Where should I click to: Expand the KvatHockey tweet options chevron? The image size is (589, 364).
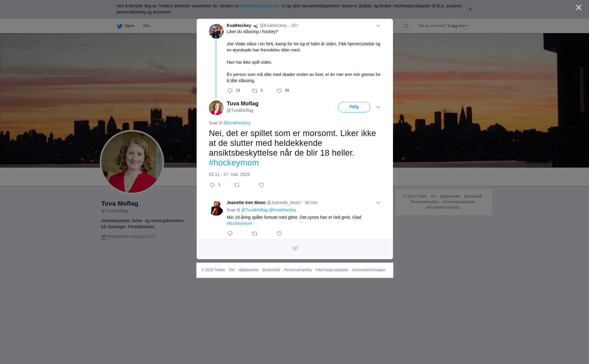[378, 26]
